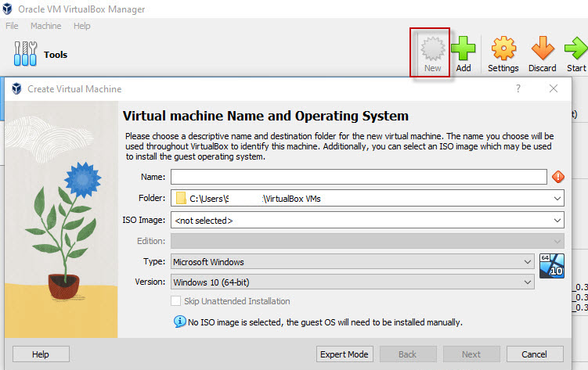Open the Help menu in menu bar

tap(81, 26)
